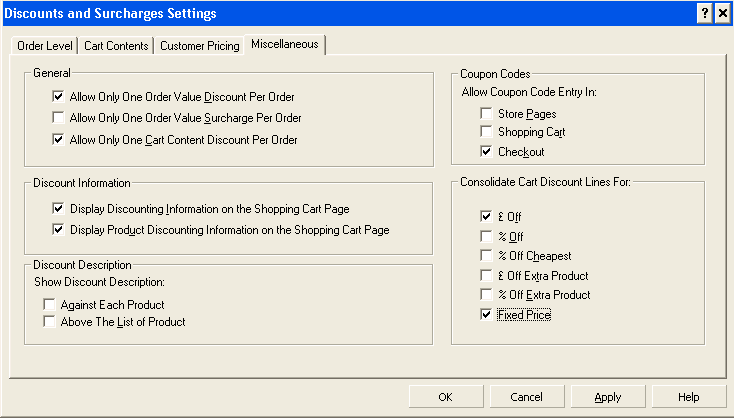Toggle Allow Only One Cart Content Discount

pos(58,139)
